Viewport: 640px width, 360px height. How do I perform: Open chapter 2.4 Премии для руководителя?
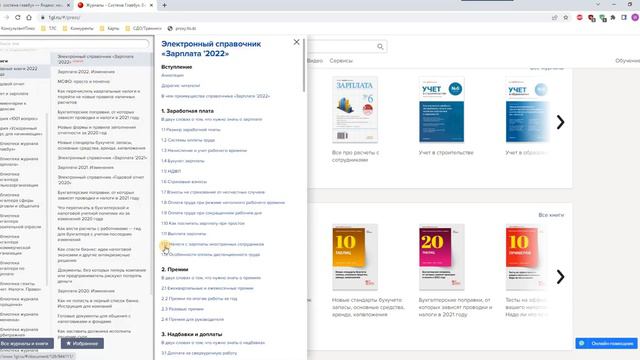coord(193,320)
